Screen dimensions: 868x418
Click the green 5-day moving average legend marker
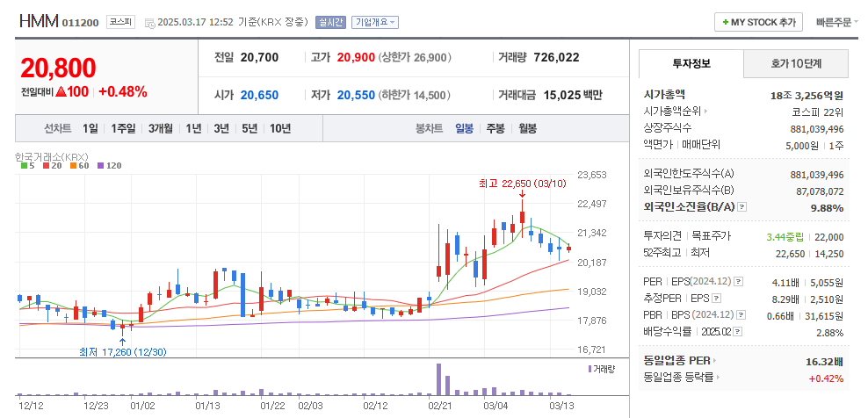tap(24, 166)
